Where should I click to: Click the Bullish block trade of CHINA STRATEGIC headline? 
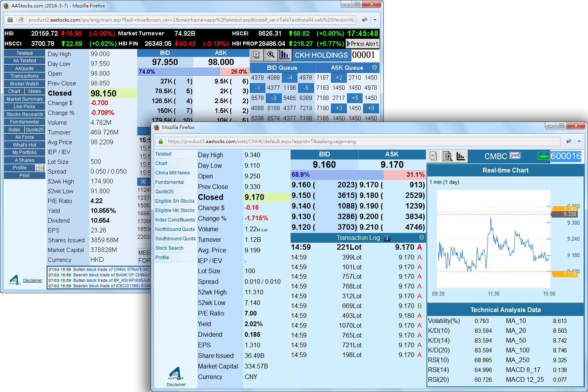pyautogui.click(x=112, y=269)
